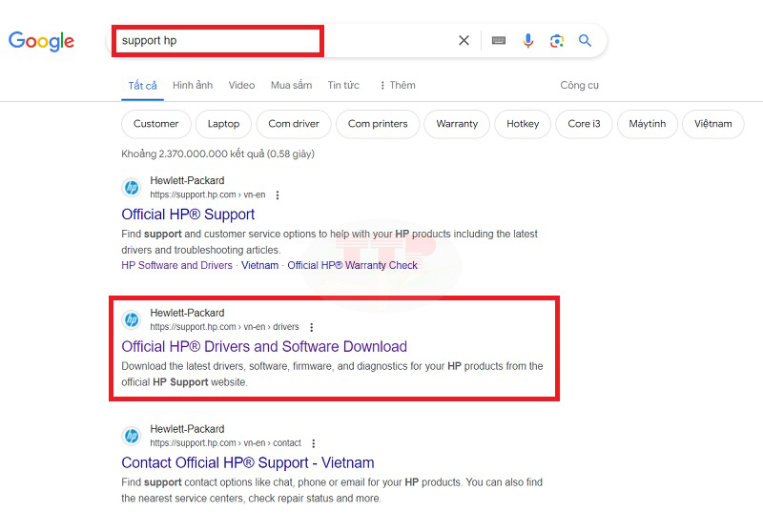The height and width of the screenshot is (532, 763).
Task: Open the Official HP® Warranty Check sitelink
Action: click(x=352, y=265)
